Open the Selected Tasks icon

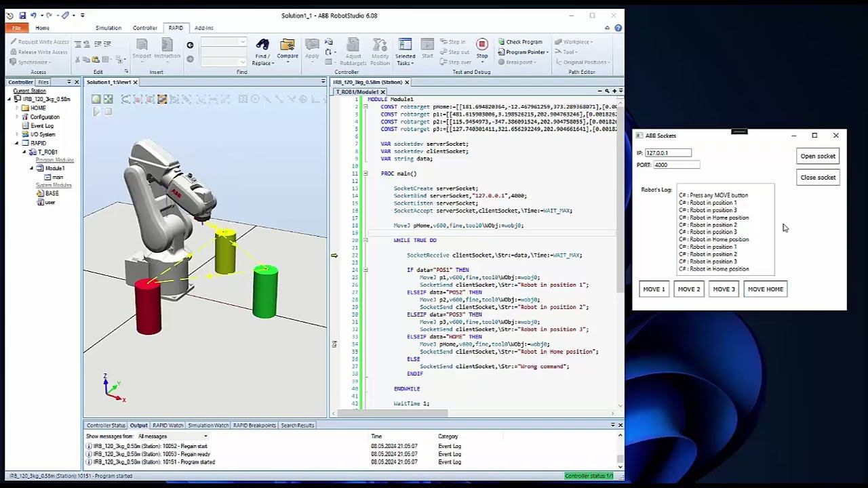[405, 45]
